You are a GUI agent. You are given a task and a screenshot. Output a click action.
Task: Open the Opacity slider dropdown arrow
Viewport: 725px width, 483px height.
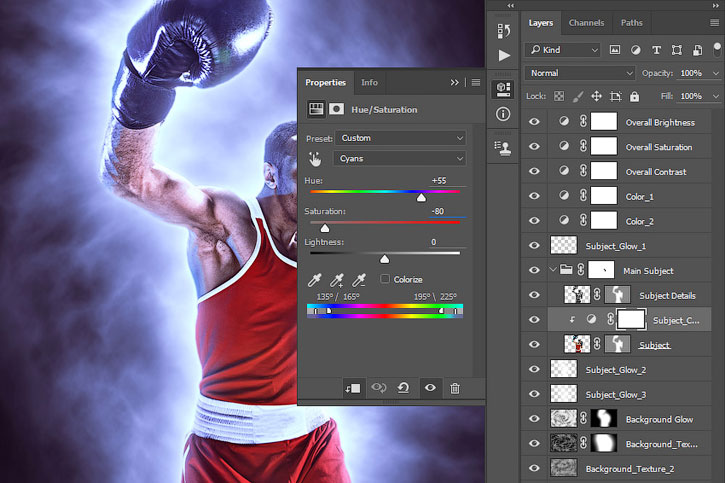716,73
